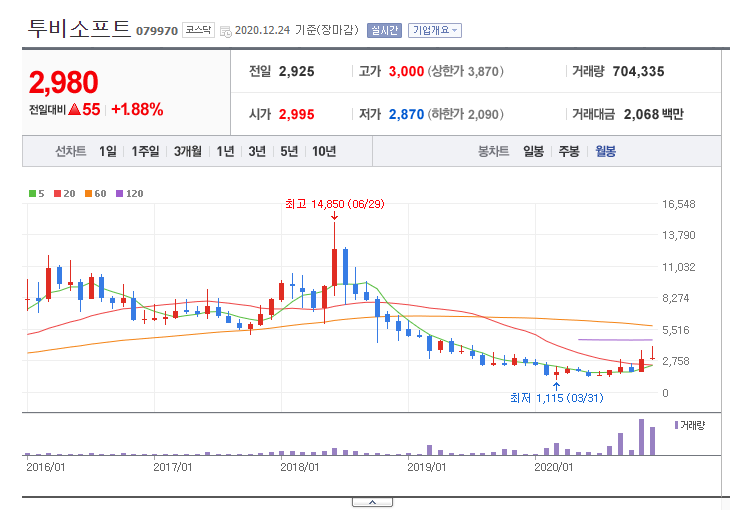Select the 주봉 weekly candle chart

point(569,151)
